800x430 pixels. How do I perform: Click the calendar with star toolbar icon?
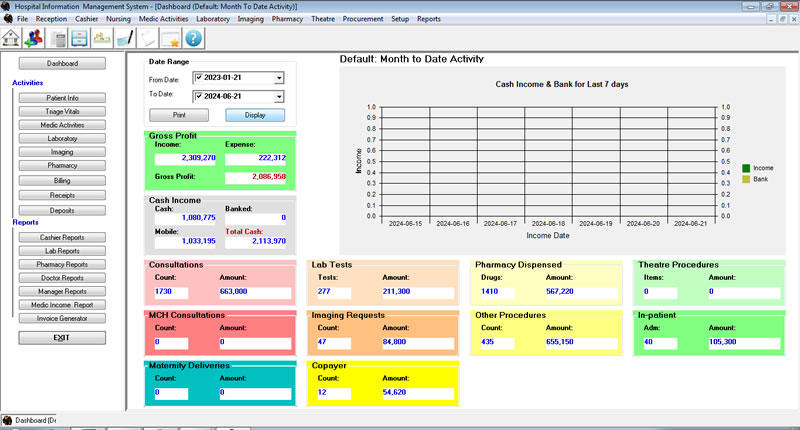click(x=170, y=39)
